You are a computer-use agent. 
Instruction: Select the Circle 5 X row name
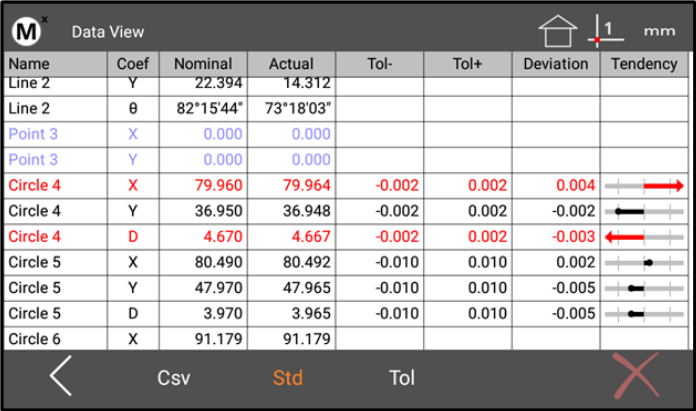click(x=35, y=262)
